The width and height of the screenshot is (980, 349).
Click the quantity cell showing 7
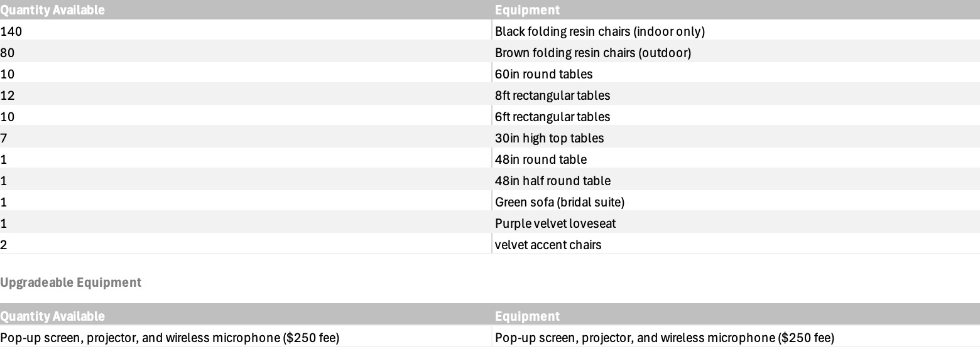tap(4, 138)
